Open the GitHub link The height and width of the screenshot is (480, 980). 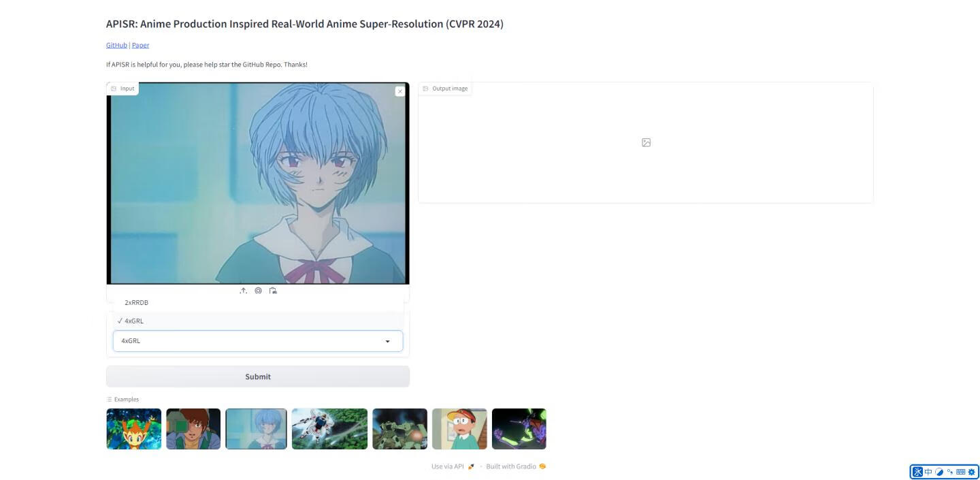point(116,45)
